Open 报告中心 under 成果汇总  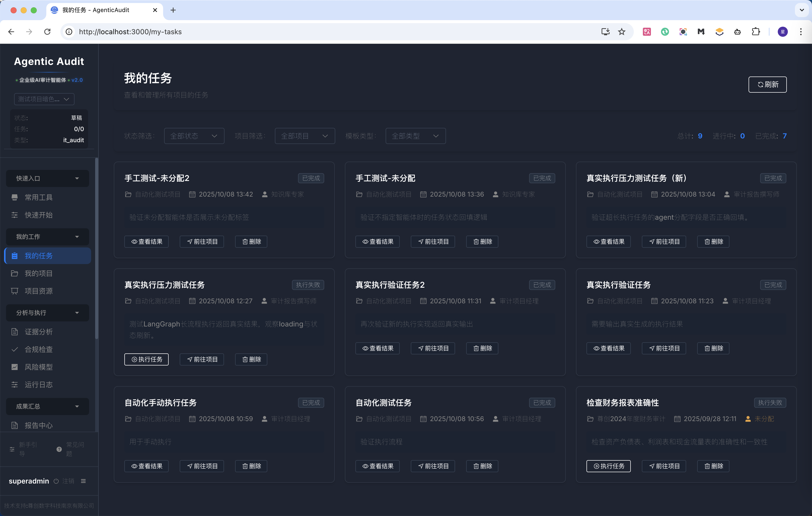38,425
